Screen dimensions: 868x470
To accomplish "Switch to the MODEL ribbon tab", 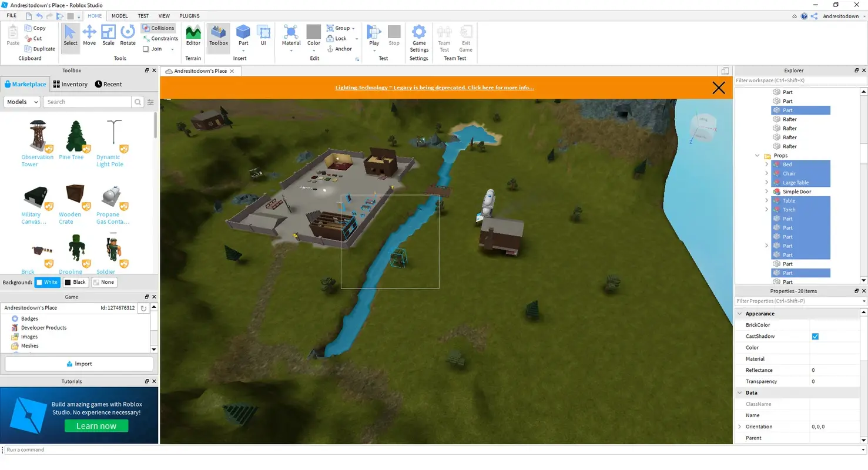I will [119, 16].
